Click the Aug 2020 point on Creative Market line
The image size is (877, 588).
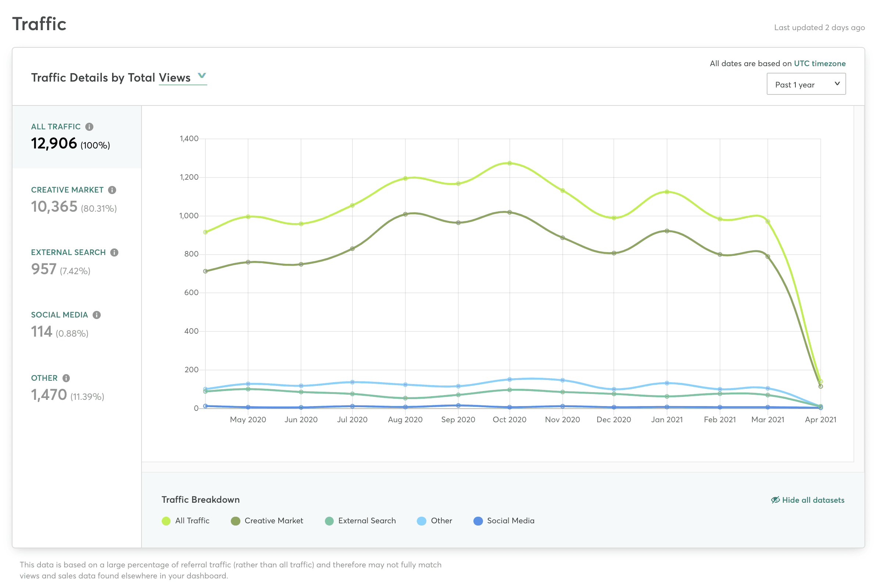(x=405, y=214)
